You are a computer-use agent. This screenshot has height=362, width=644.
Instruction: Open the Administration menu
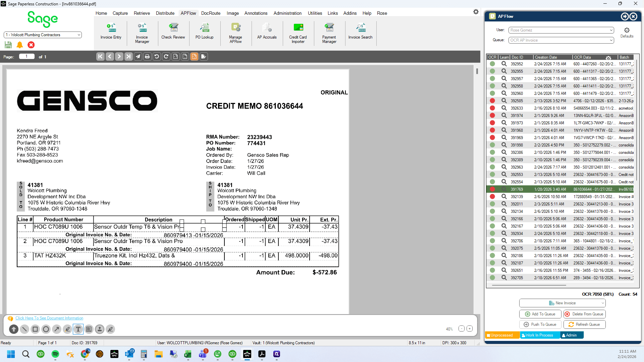click(287, 13)
